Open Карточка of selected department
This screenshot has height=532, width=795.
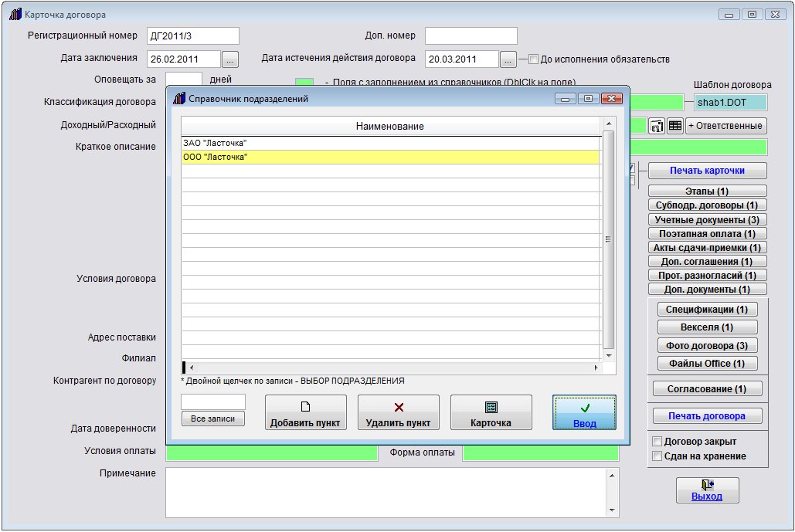click(491, 412)
